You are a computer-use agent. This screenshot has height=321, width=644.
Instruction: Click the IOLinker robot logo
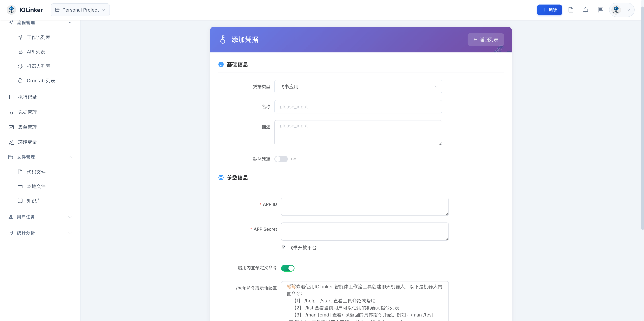coord(12,10)
